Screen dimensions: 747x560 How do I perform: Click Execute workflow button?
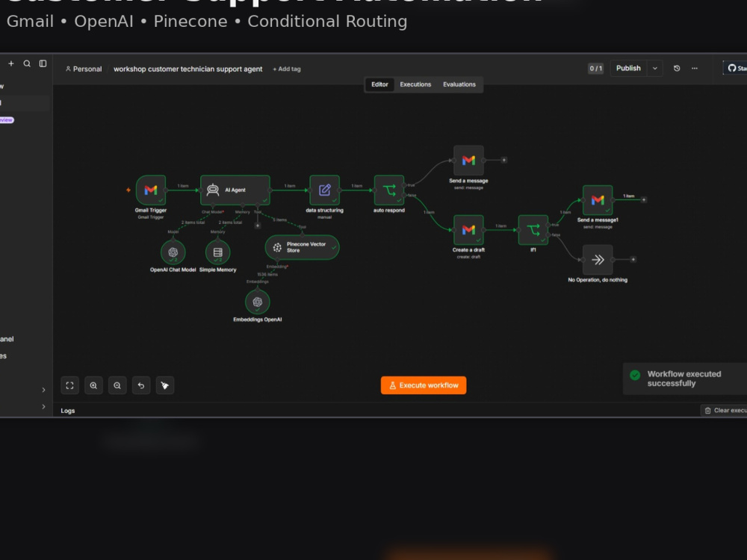[x=424, y=385]
